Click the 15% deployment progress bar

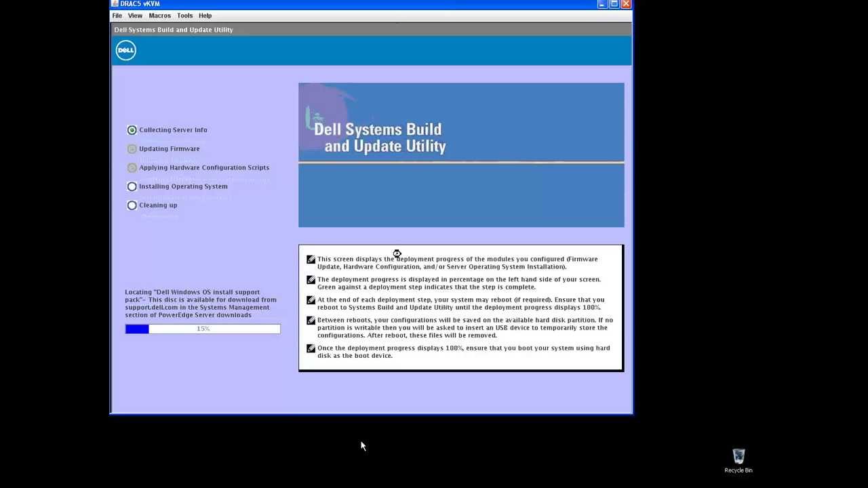click(203, 329)
